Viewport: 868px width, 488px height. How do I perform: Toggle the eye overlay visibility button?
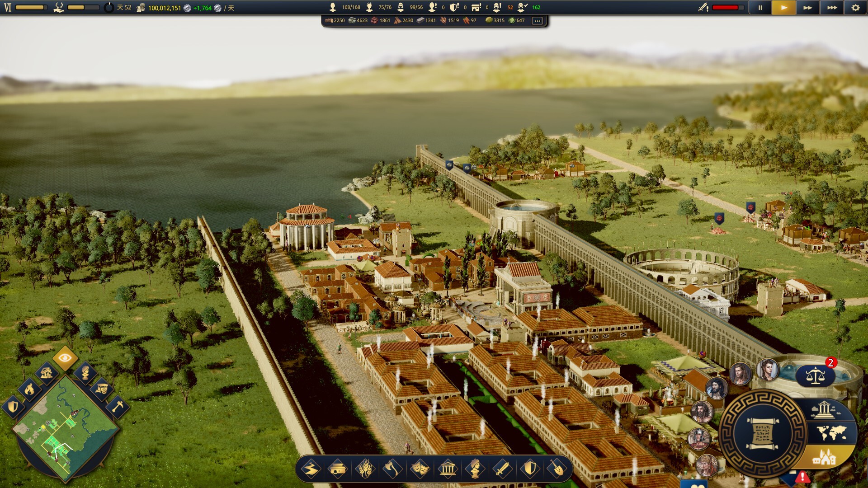point(65,358)
